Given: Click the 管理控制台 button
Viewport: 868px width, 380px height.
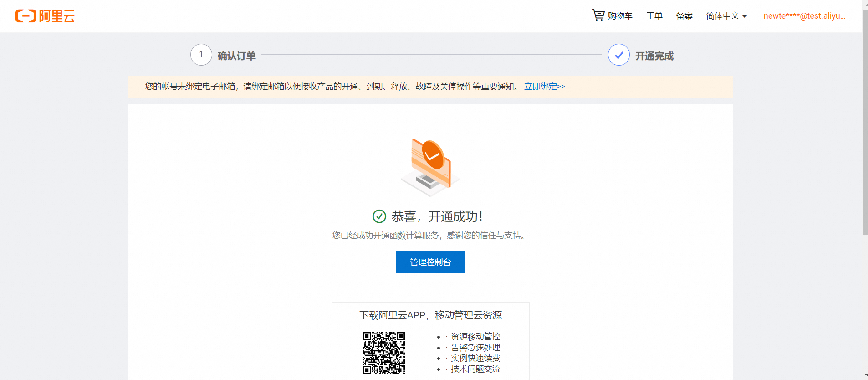Looking at the screenshot, I should point(431,262).
